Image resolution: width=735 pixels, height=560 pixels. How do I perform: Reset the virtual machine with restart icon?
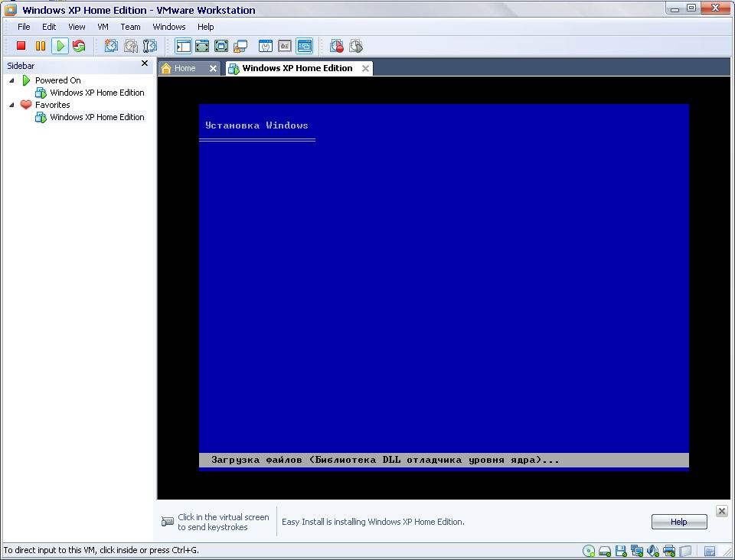[79, 46]
